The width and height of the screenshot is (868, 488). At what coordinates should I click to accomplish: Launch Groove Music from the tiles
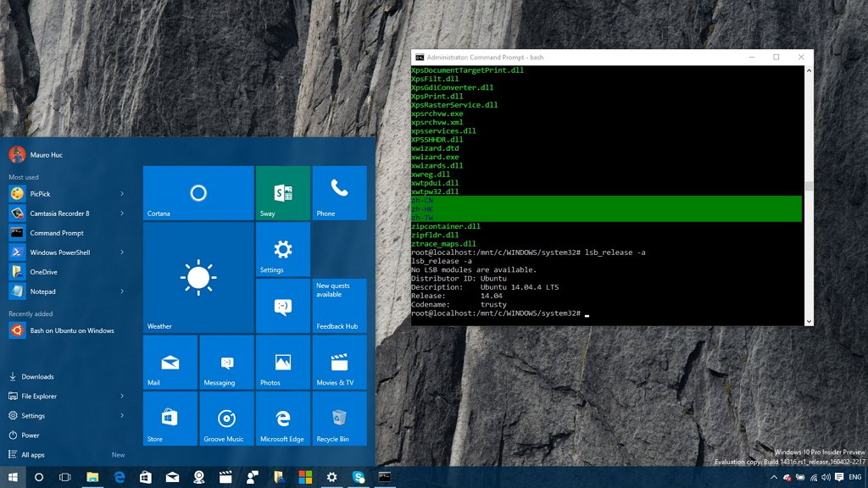[x=226, y=419]
